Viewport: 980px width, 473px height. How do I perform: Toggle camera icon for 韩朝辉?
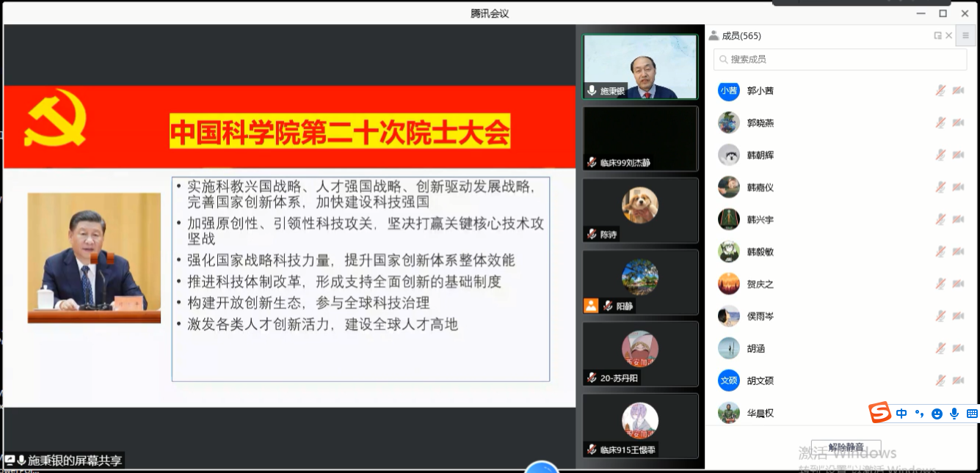958,155
